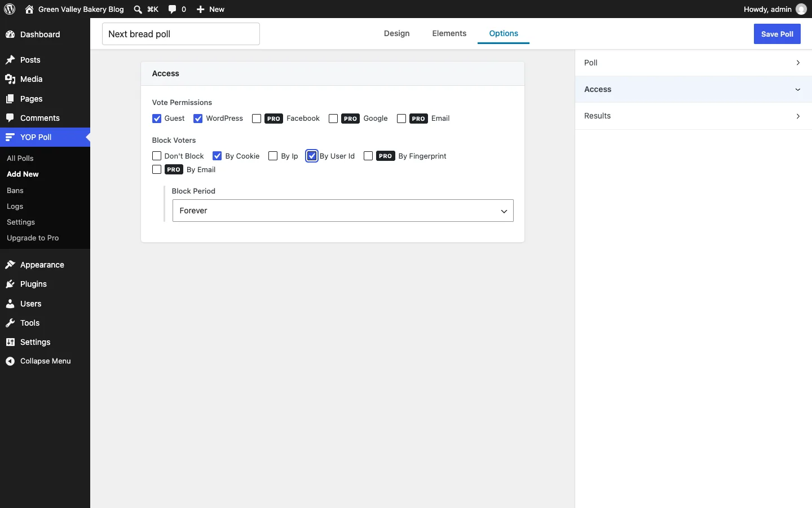The image size is (812, 508).
Task: Check the Google vote permission box
Action: [333, 119]
